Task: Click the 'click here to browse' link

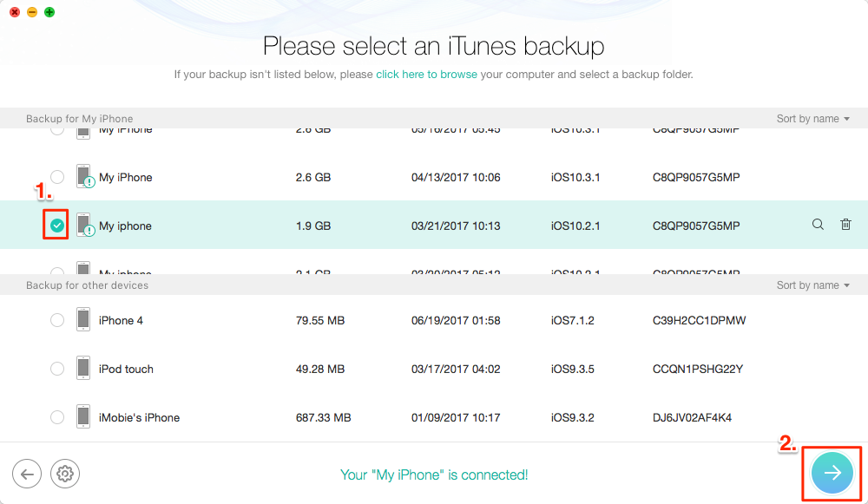Action: point(426,75)
